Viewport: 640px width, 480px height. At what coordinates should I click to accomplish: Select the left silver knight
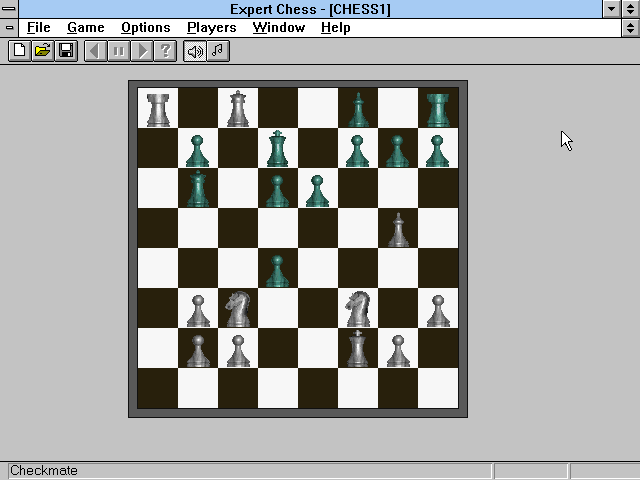click(x=238, y=309)
